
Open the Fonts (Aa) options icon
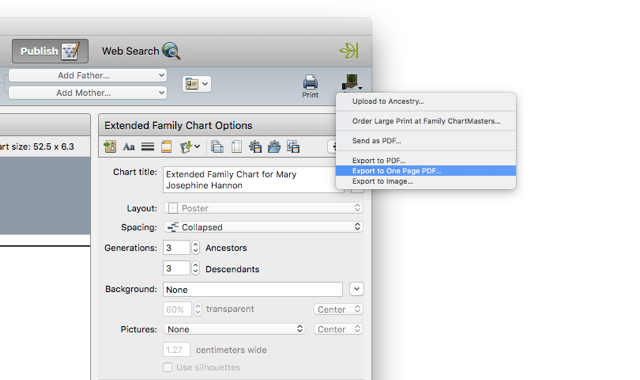129,147
